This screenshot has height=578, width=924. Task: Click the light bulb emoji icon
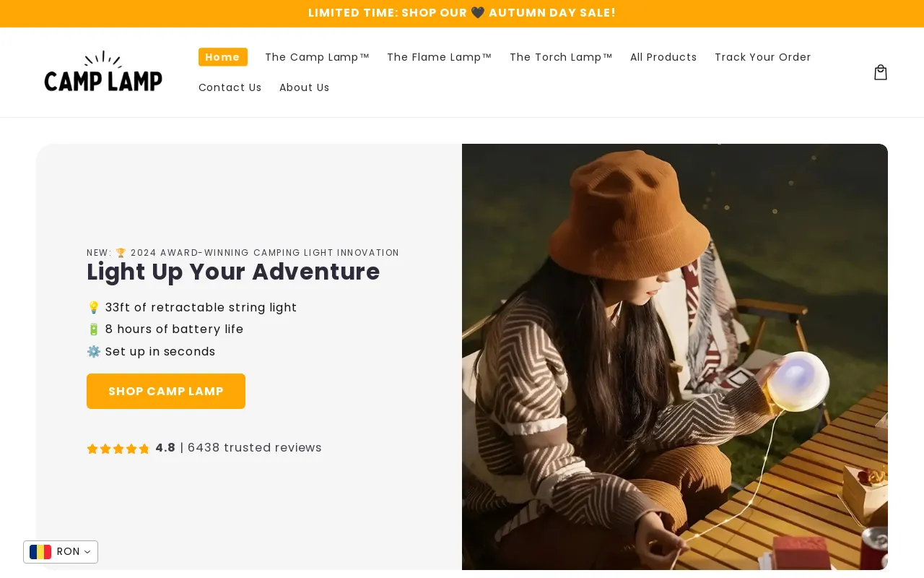click(94, 308)
